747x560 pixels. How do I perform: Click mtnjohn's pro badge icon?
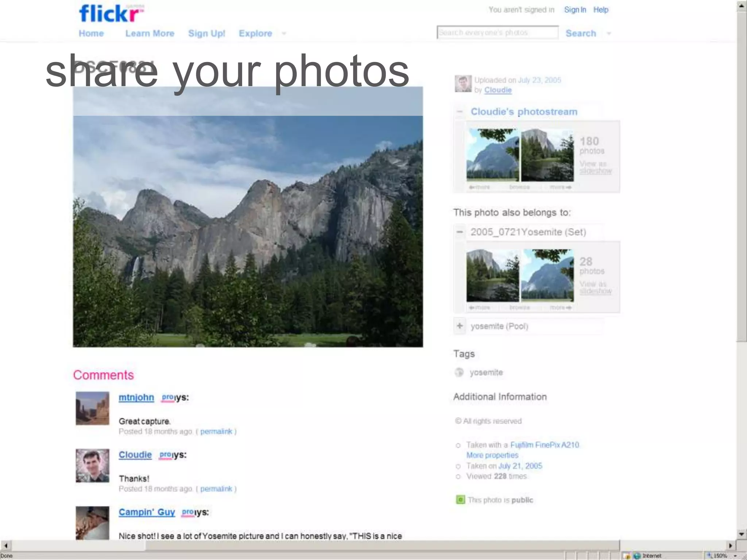click(x=167, y=397)
